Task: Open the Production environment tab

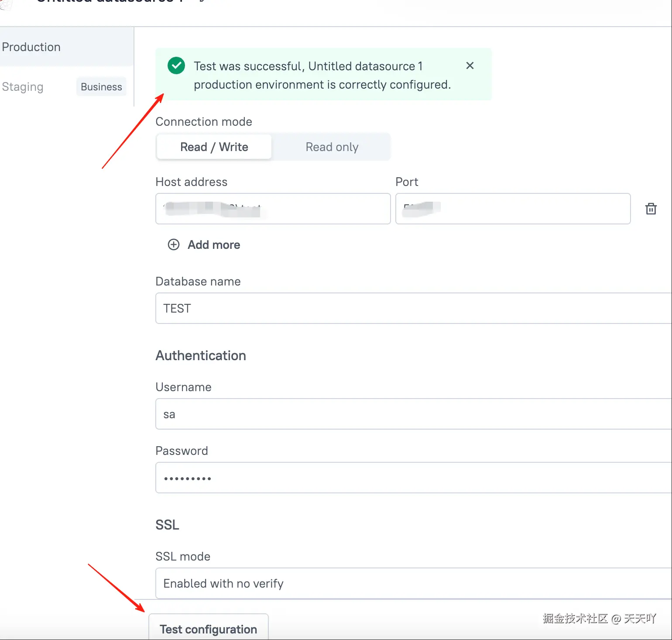Action: [31, 47]
